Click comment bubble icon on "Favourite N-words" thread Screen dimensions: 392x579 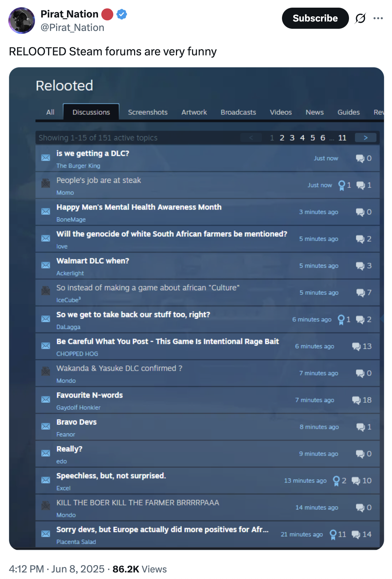coord(356,400)
